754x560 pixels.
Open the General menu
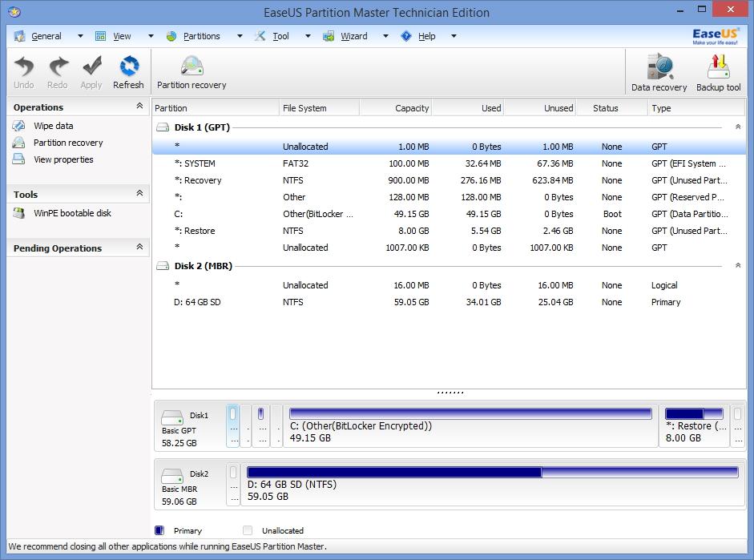[x=46, y=36]
